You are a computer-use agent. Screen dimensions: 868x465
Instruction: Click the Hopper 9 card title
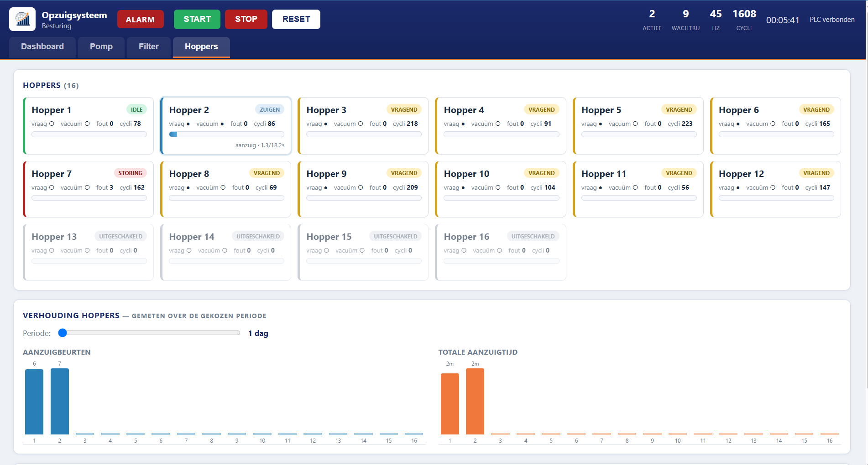pos(326,174)
